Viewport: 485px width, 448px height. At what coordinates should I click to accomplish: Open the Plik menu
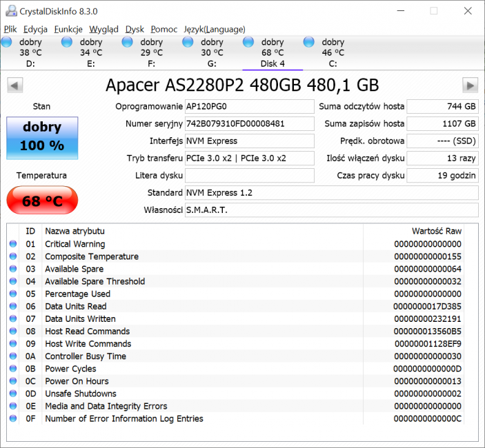pyautogui.click(x=10, y=30)
